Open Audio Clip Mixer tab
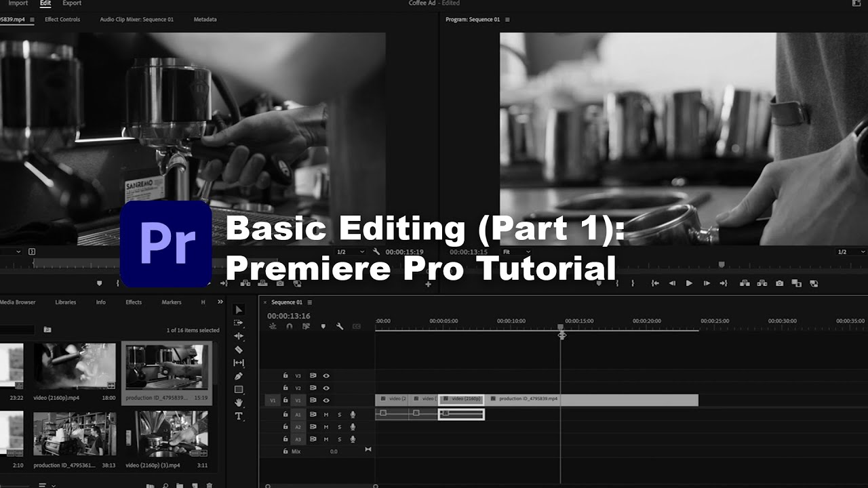Viewport: 868px width, 488px height. pos(136,20)
